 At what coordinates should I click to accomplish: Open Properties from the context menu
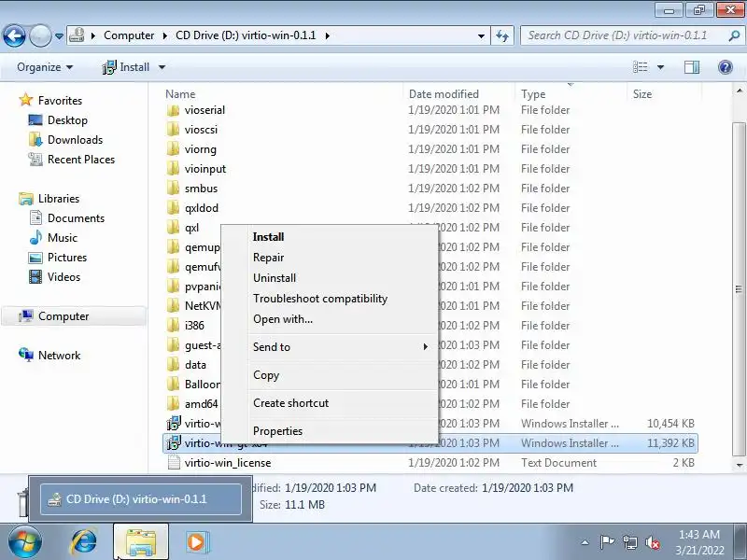pos(330,430)
